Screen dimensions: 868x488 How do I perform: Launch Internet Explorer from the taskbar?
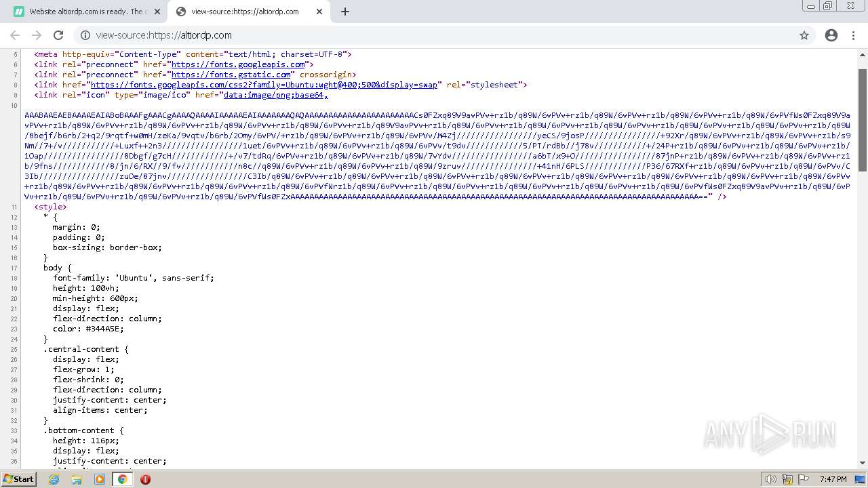coord(54,479)
